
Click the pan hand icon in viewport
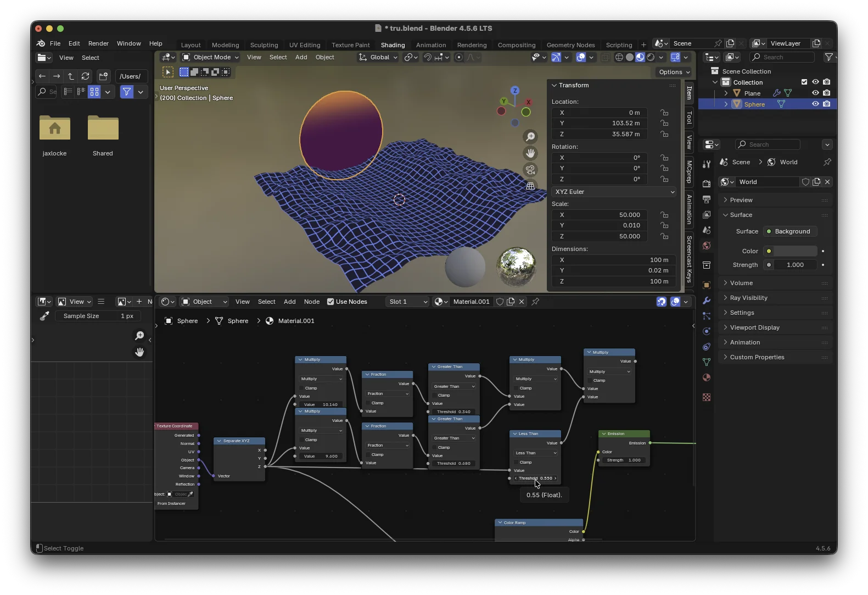tap(530, 153)
